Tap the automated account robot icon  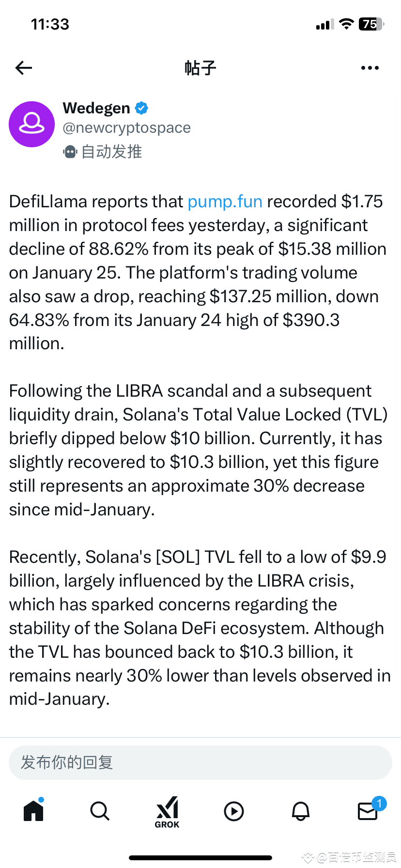pos(70,152)
